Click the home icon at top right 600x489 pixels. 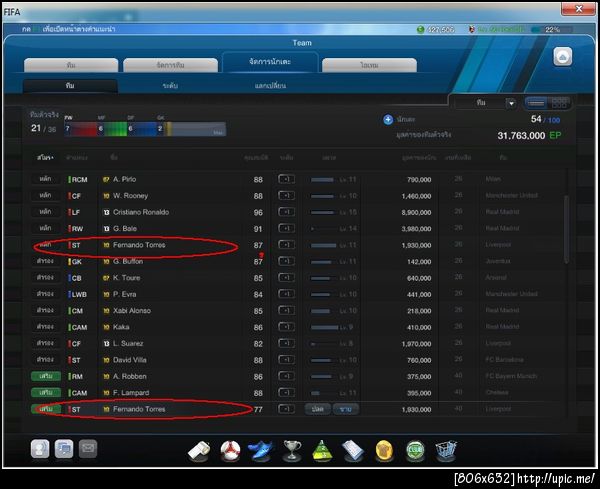pyautogui.click(x=562, y=57)
